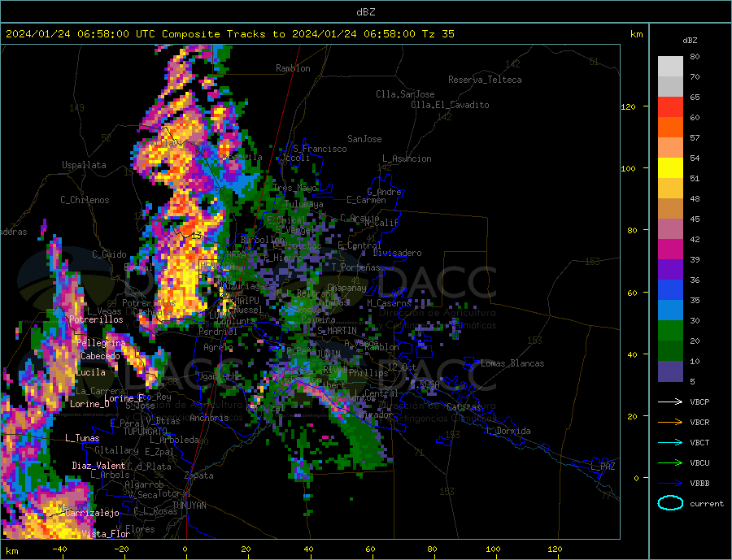Click the 'VBCT' legend label
Screen dimensions: 732x560
[x=699, y=442]
